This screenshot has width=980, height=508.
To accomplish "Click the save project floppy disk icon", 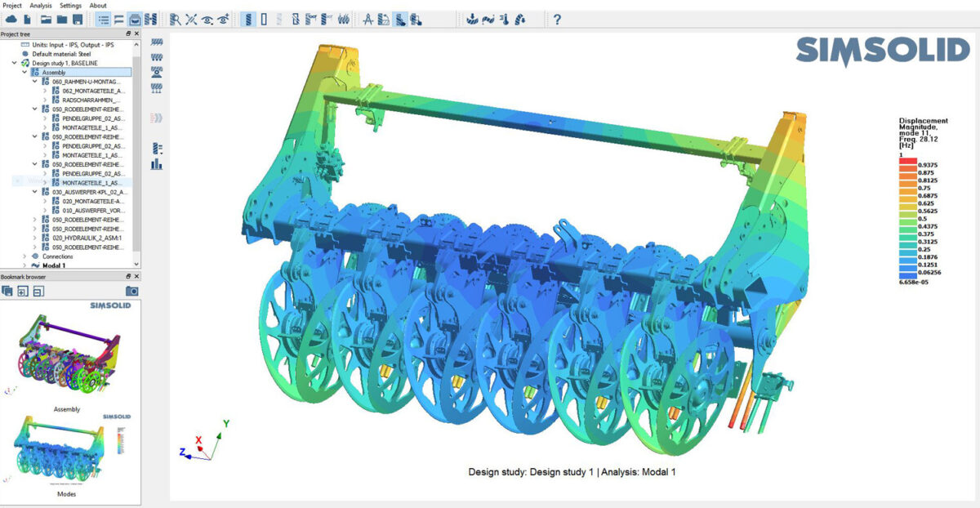I will tap(78, 19).
